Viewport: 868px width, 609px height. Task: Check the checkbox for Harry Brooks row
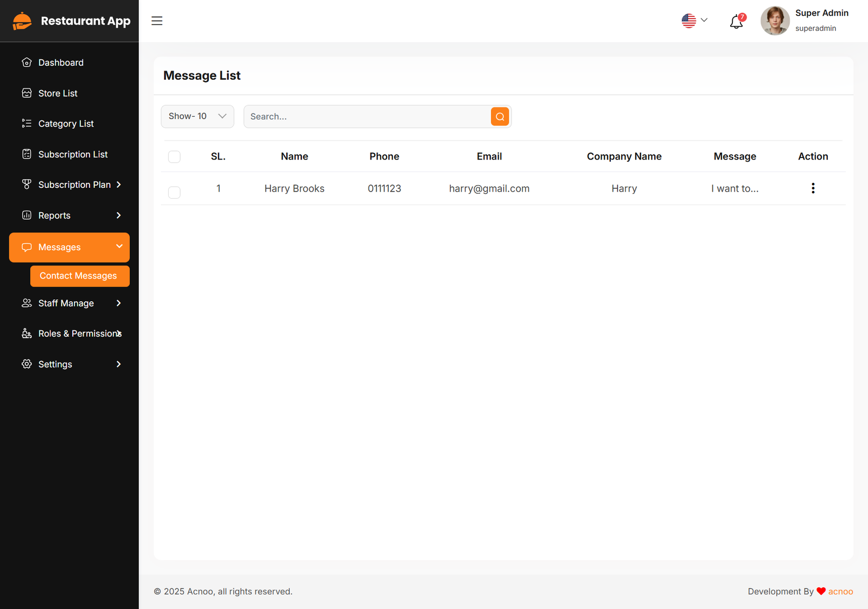(x=174, y=192)
